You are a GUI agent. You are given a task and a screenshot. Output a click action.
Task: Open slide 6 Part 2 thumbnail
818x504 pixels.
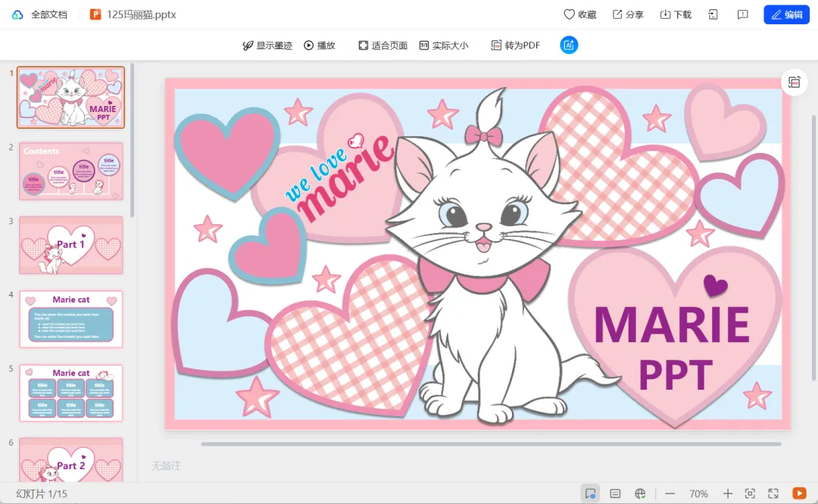71,459
